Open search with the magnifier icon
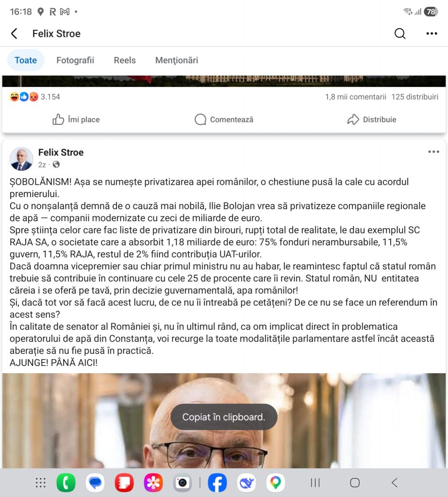Viewport: 448px width, 497px height. click(400, 33)
